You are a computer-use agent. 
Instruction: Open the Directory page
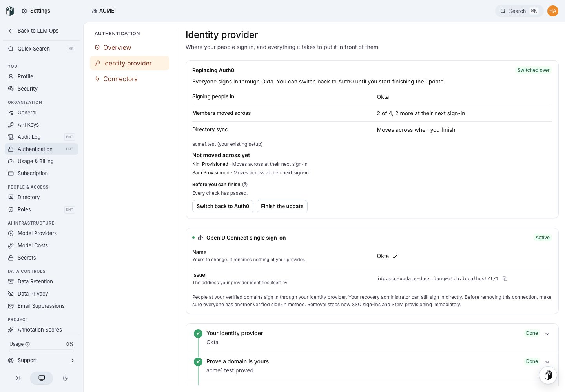tap(42, 197)
